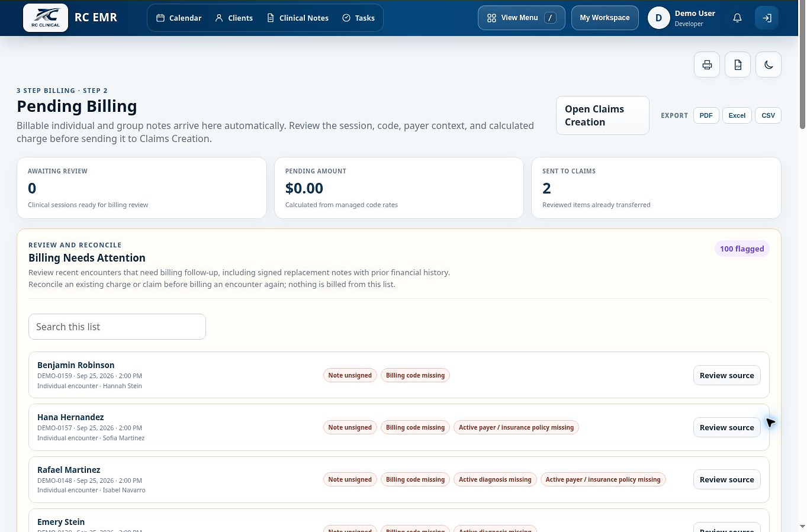Viewport: 807px width, 532px height.
Task: Click payer policy missing tag on Rafael Martinez row
Action: click(603, 479)
